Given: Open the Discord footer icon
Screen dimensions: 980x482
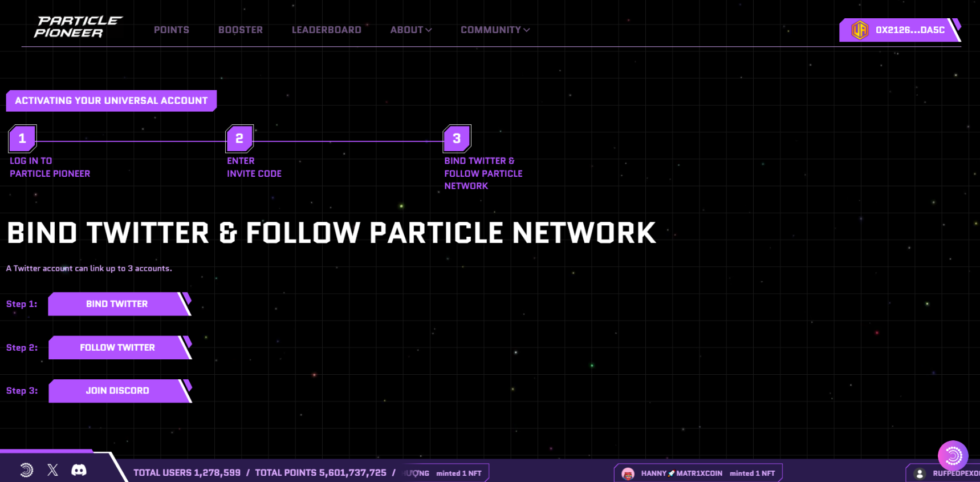Looking at the screenshot, I should click(x=79, y=470).
